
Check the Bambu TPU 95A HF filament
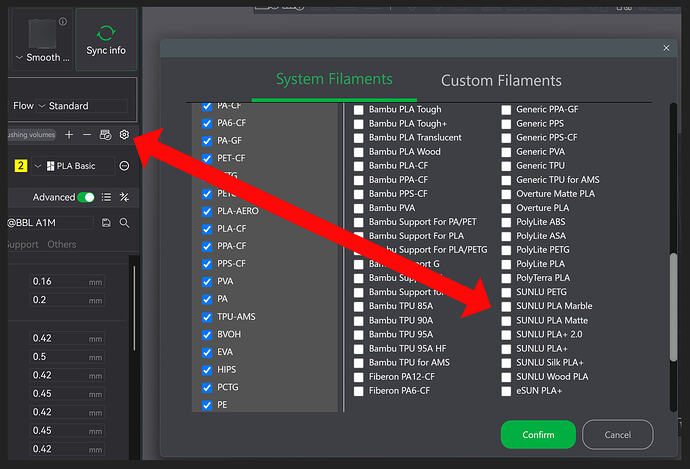click(x=359, y=349)
